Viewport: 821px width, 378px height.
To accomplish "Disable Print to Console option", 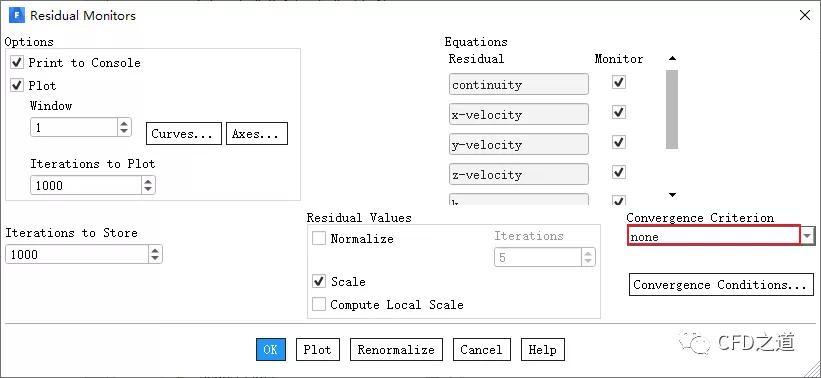I will pos(17,63).
